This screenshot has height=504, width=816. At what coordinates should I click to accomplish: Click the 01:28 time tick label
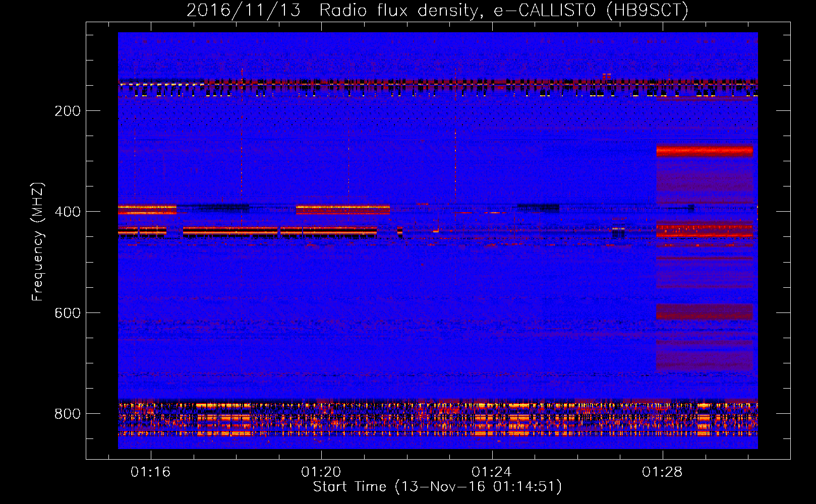(662, 472)
